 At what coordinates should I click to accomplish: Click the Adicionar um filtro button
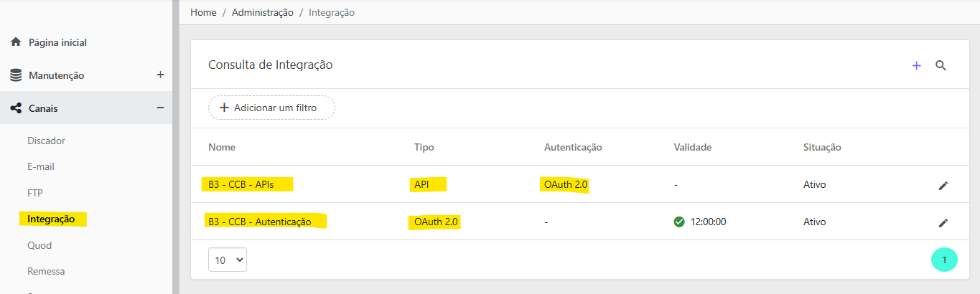(271, 108)
